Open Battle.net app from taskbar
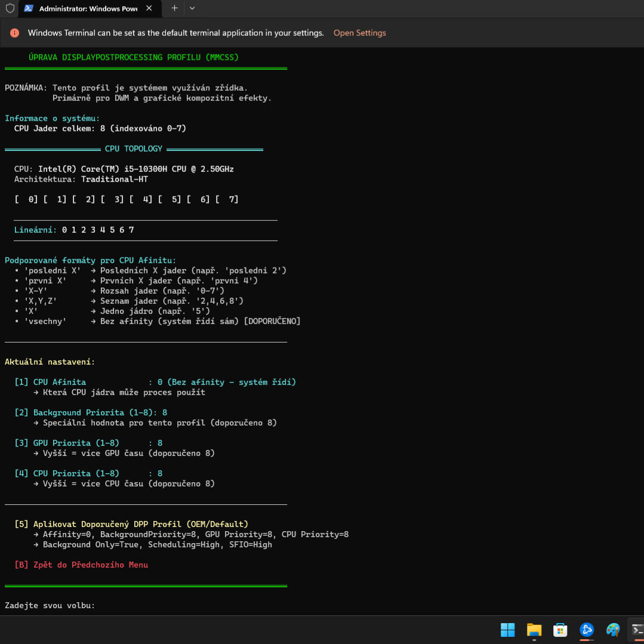 [587, 630]
